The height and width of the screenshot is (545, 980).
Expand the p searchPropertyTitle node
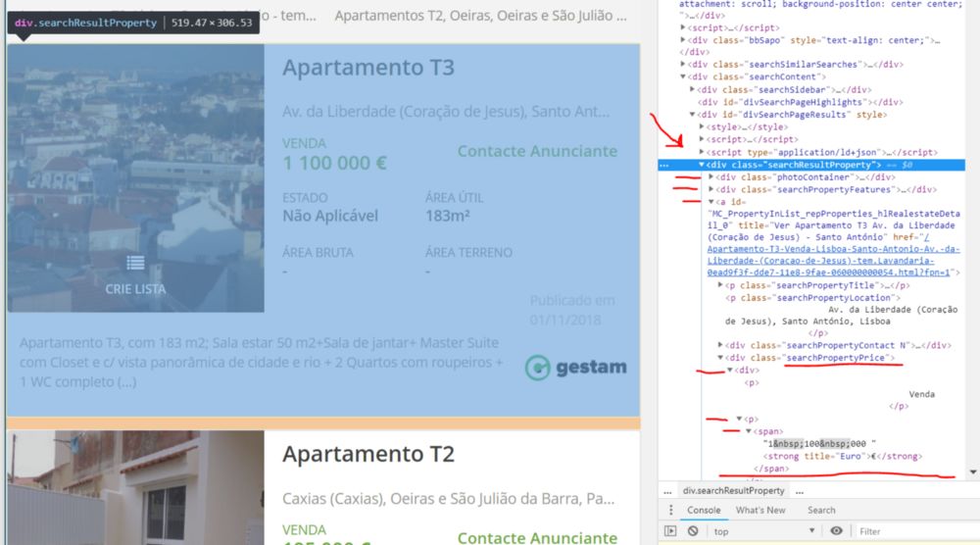pos(720,285)
